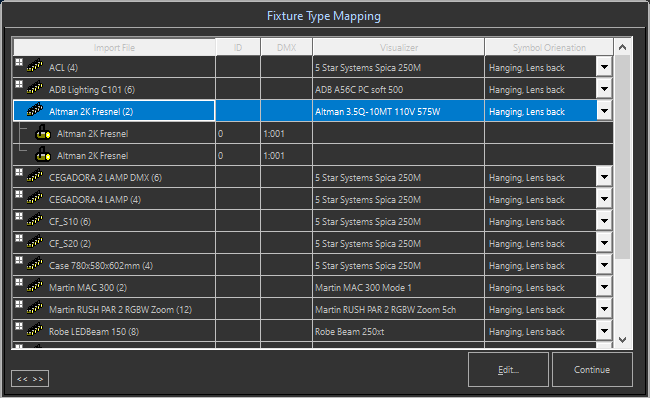Select the second Altman 2K Fresnel child row
Image resolution: width=650 pixels, height=398 pixels.
tap(313, 155)
